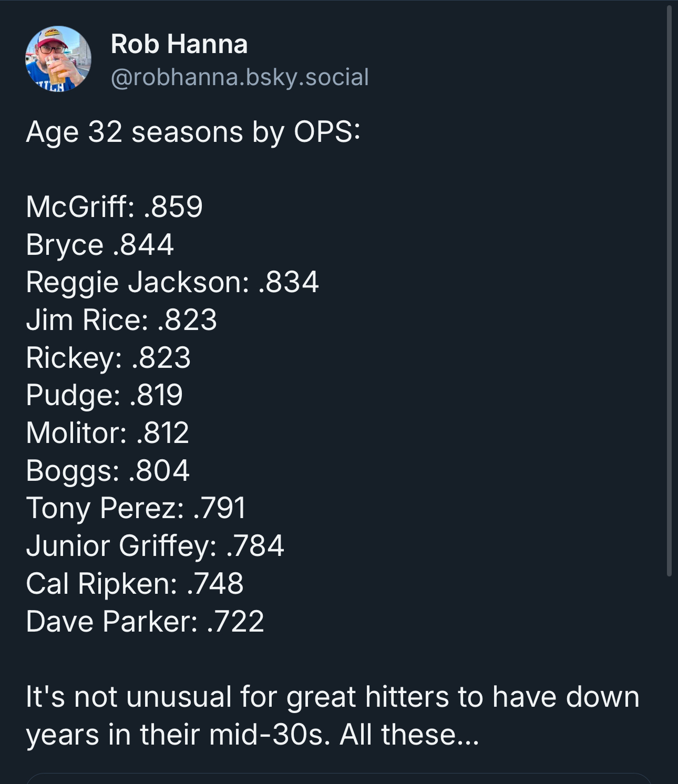Click the Jim Rice: .823 line
Image resolution: width=678 pixels, height=784 pixels.
pos(121,319)
